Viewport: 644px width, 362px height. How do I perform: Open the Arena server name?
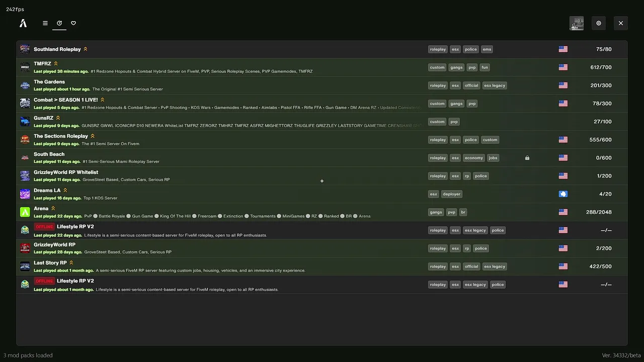(x=41, y=209)
